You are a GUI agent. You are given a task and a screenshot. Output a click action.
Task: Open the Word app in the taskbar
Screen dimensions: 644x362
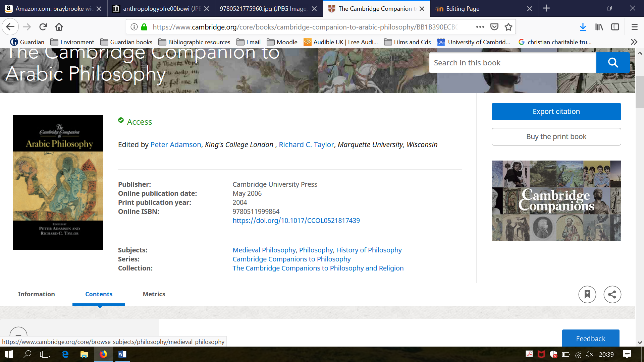pyautogui.click(x=122, y=354)
